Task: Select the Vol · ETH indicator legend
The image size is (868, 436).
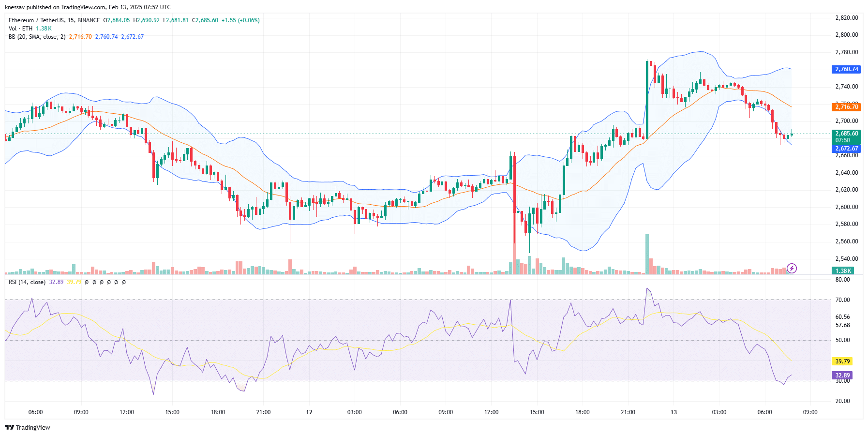Action: [x=20, y=29]
